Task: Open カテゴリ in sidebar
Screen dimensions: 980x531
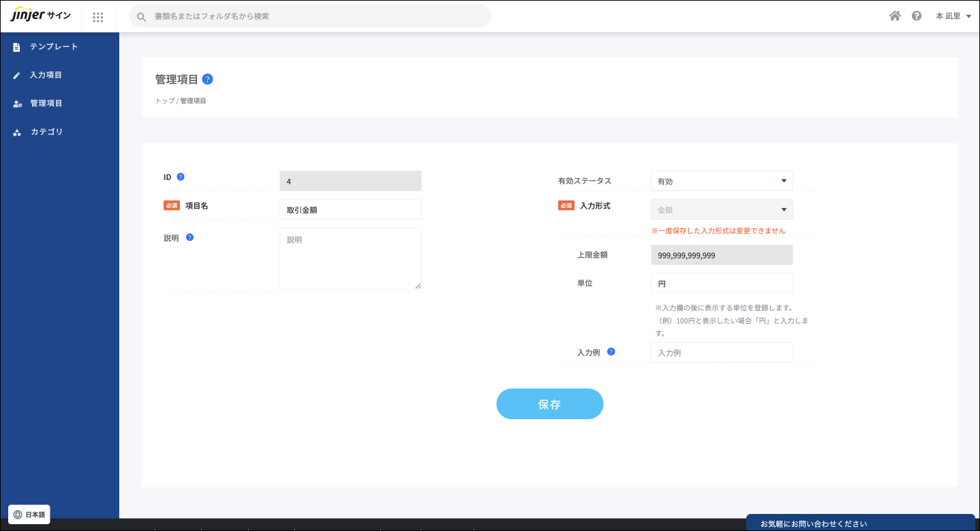Action: (46, 132)
